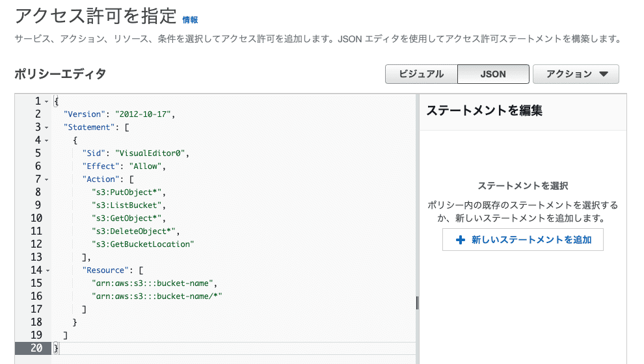The image size is (644, 364).
Task: Click the plus icon for new statement
Action: pyautogui.click(x=461, y=240)
